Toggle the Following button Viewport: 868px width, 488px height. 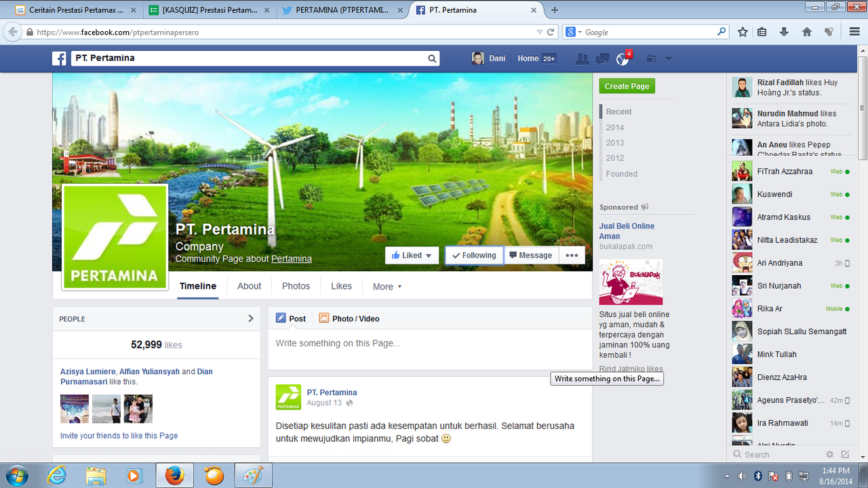coord(474,256)
